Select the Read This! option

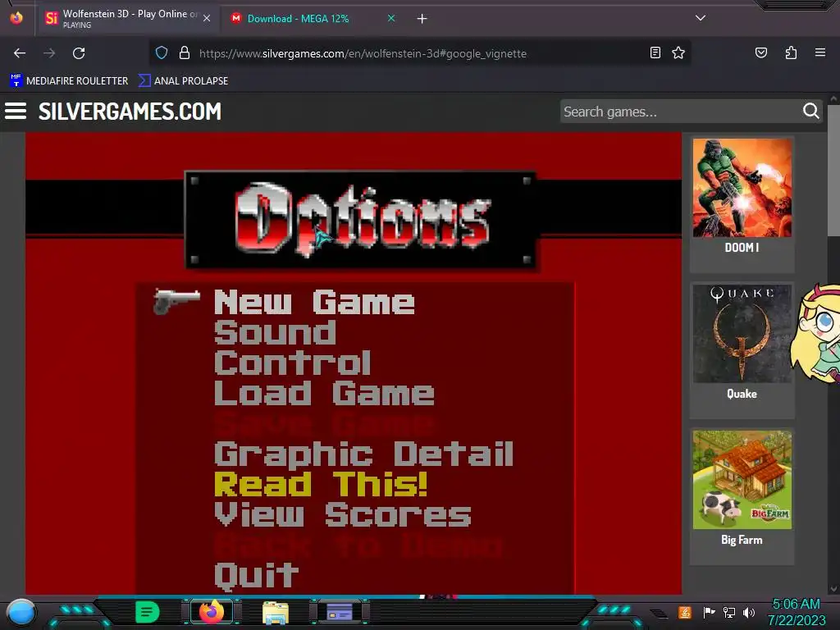[x=321, y=484]
